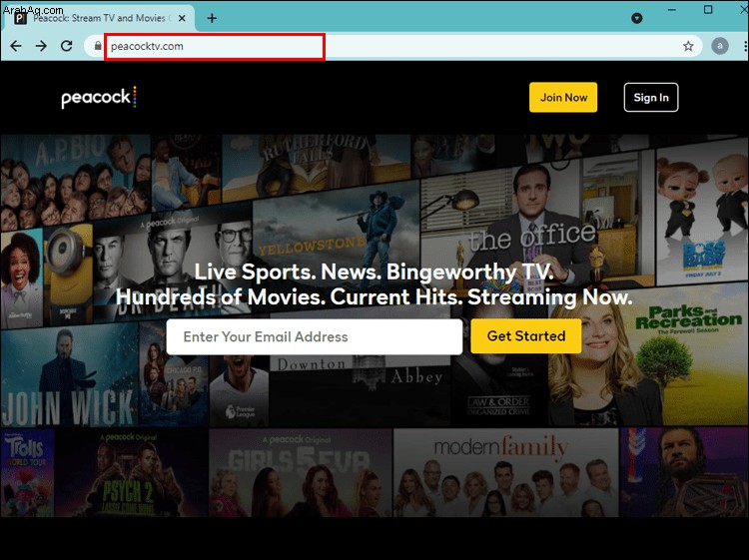Select the Trolls World Tour thumbnail
Screen dimensions: 749x560
(27, 472)
